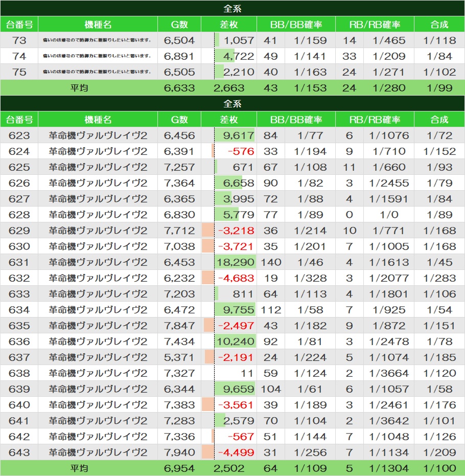Select the 9,659 value in row 639

click(239, 389)
